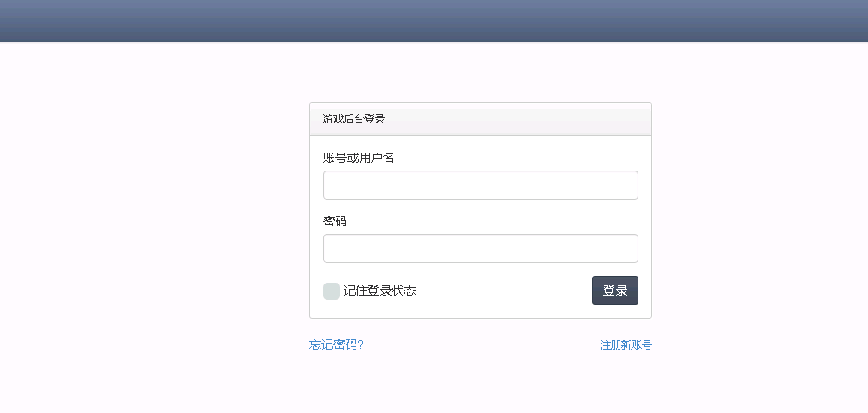Click empty space between 记住登录状态 and 登录
The height and width of the screenshot is (413, 868).
point(504,290)
